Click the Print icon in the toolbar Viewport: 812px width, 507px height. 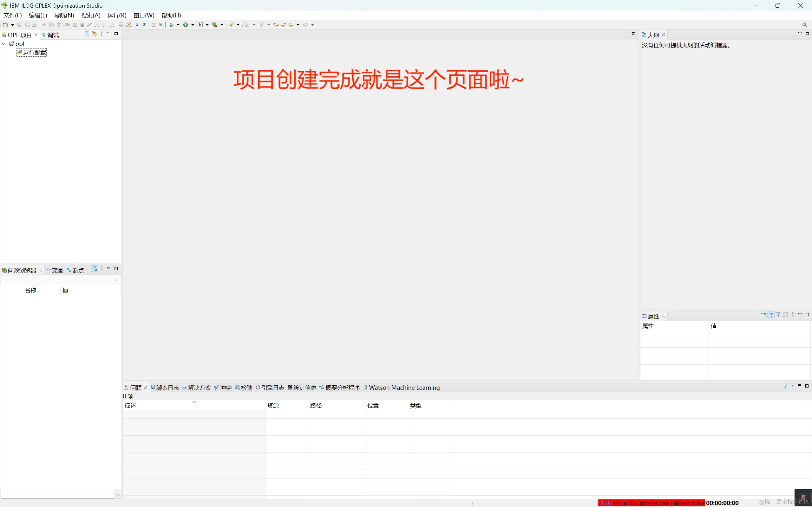tap(34, 24)
